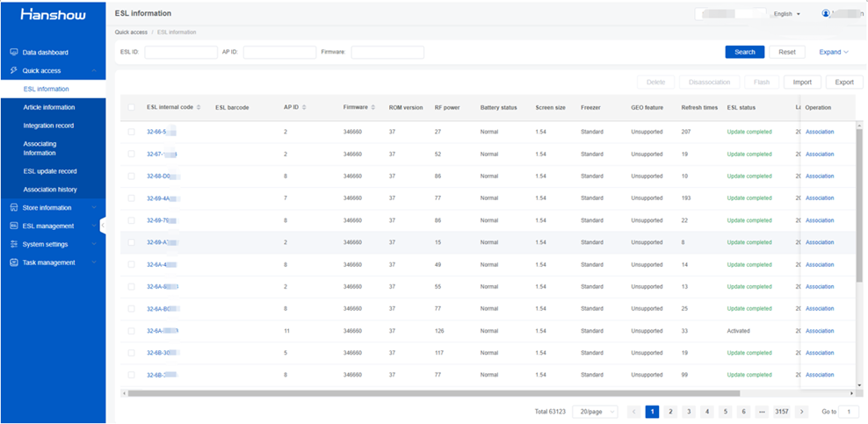Click the Store information shop icon
This screenshot has height=424, width=868.
14,208
